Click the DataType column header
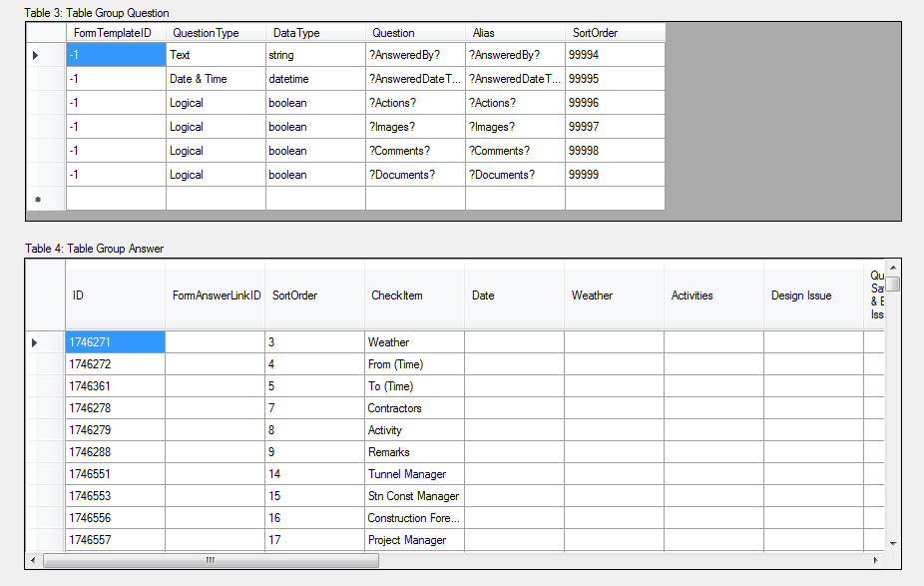Screen dimensions: 924x586 pyautogui.click(x=315, y=33)
